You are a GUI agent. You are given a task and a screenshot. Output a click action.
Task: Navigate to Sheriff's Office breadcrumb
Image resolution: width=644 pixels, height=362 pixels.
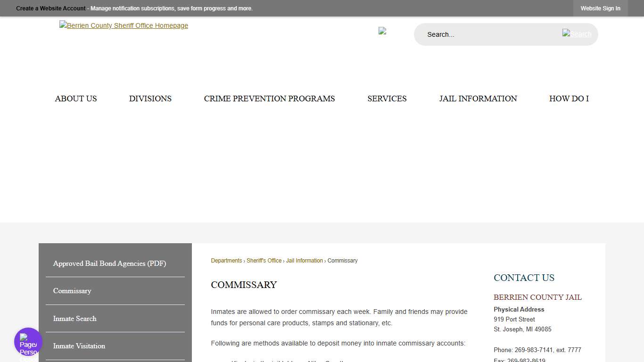click(x=264, y=261)
